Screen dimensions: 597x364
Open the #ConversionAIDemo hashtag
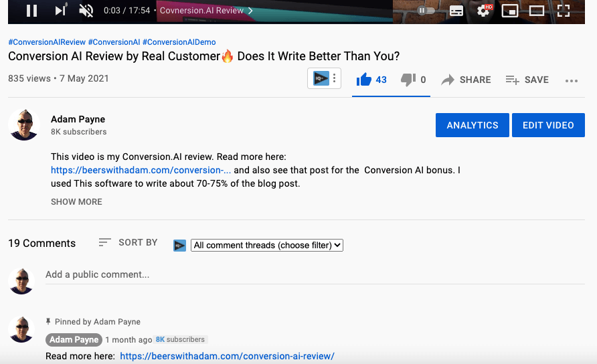click(179, 42)
